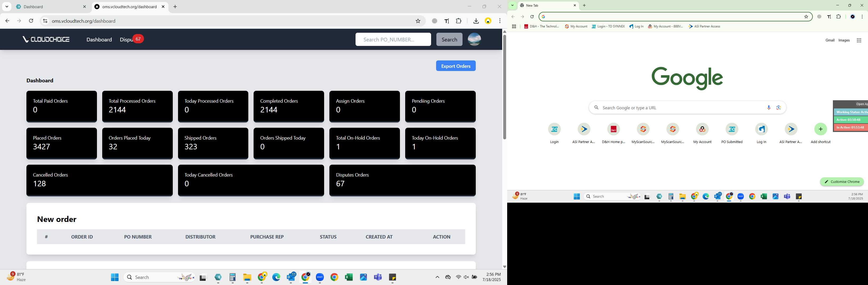Open the My Account - 888V... bookmark
The height and width of the screenshot is (285, 868).
[665, 26]
